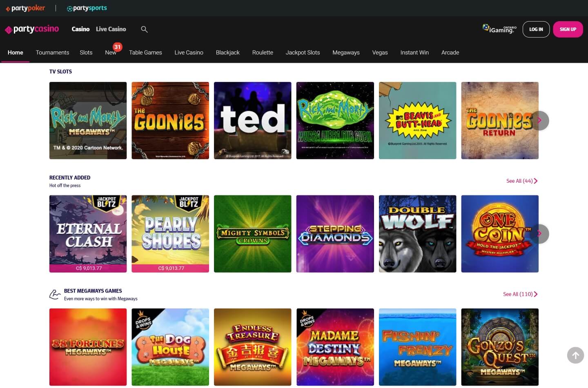Open The Goonies Return game
The width and height of the screenshot is (588, 388).
[500, 120]
